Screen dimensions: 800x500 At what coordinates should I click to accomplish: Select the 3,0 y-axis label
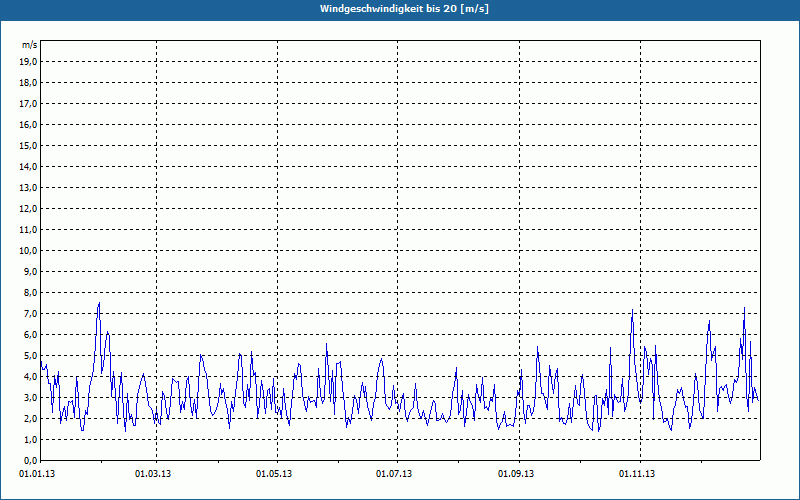(x=30, y=397)
